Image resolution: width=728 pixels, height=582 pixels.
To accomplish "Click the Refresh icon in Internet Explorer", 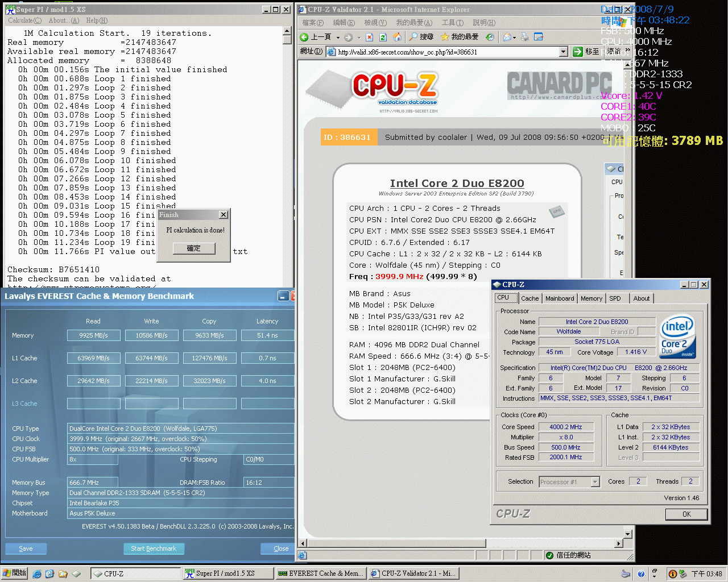I will (x=383, y=37).
